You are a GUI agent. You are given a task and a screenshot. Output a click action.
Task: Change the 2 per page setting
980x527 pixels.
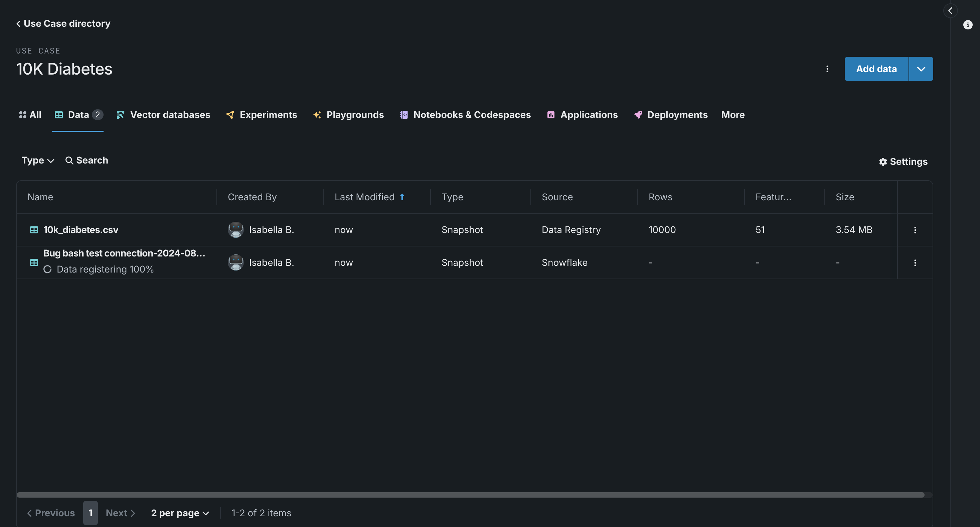[180, 513]
